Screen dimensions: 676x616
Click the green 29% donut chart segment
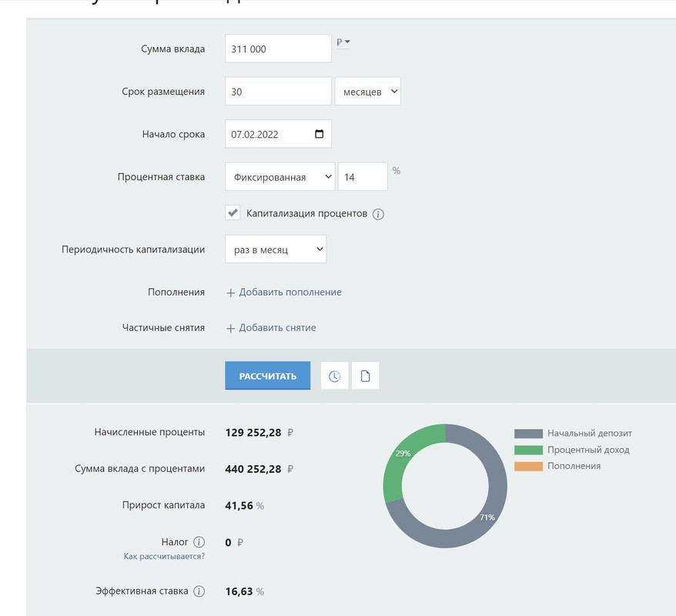pos(403,454)
